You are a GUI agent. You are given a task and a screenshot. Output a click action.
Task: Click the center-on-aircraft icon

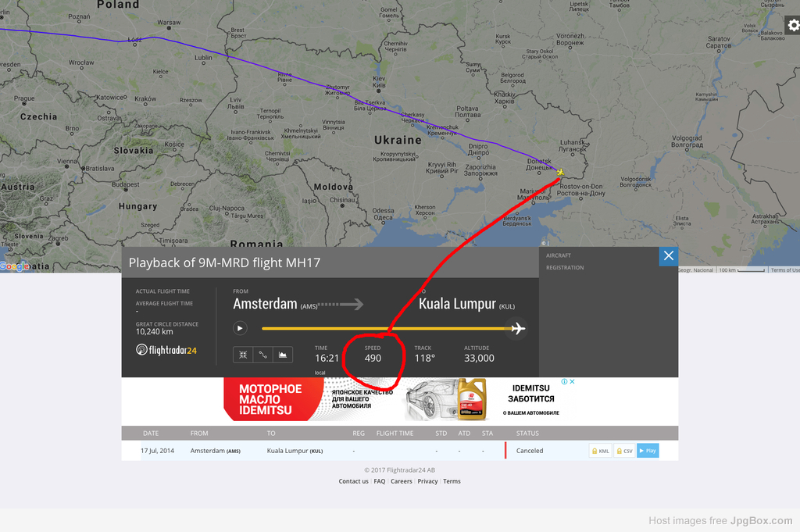(x=243, y=355)
